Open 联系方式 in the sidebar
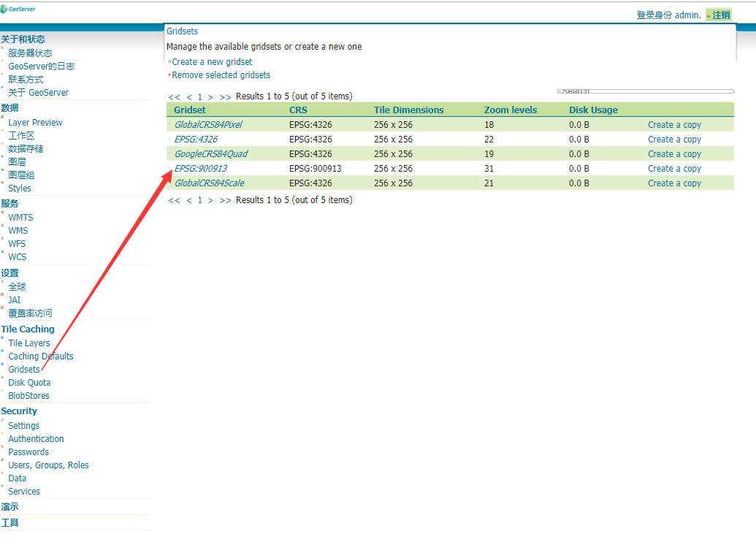Screen dimensions: 756x553 26,80
